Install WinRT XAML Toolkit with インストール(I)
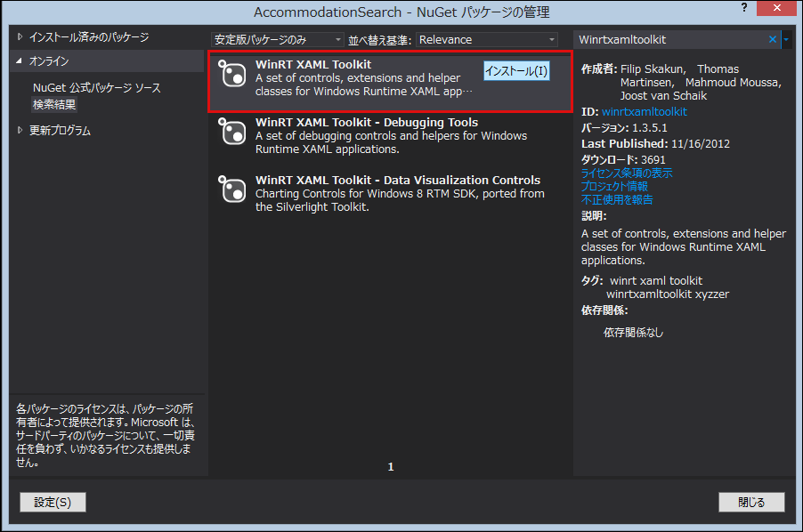 tap(516, 70)
